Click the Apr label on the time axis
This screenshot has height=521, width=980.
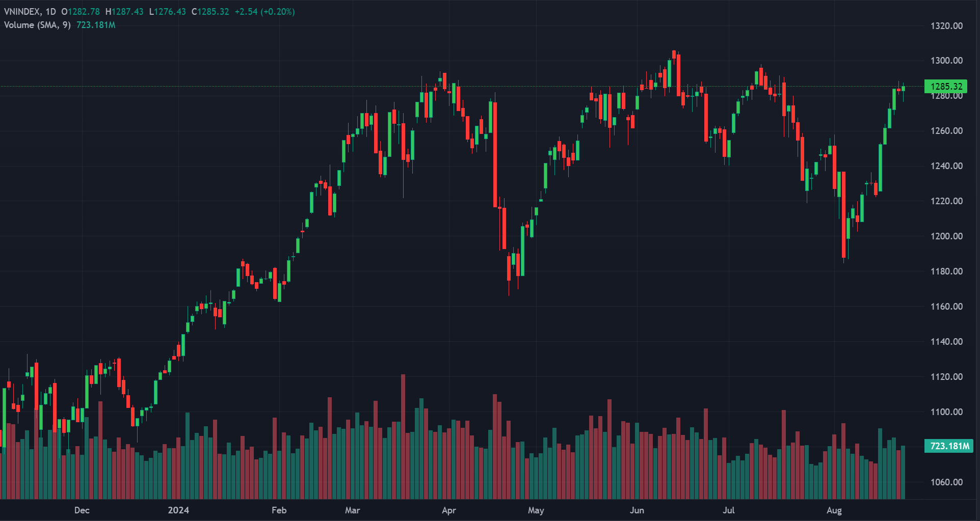[x=448, y=510]
